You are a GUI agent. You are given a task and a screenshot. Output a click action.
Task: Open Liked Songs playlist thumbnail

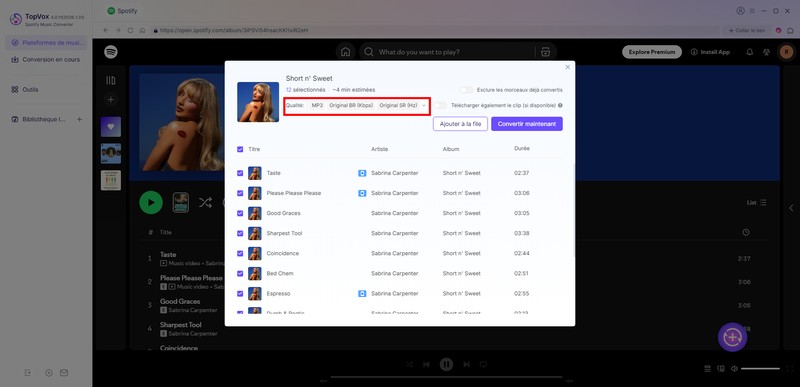111,126
